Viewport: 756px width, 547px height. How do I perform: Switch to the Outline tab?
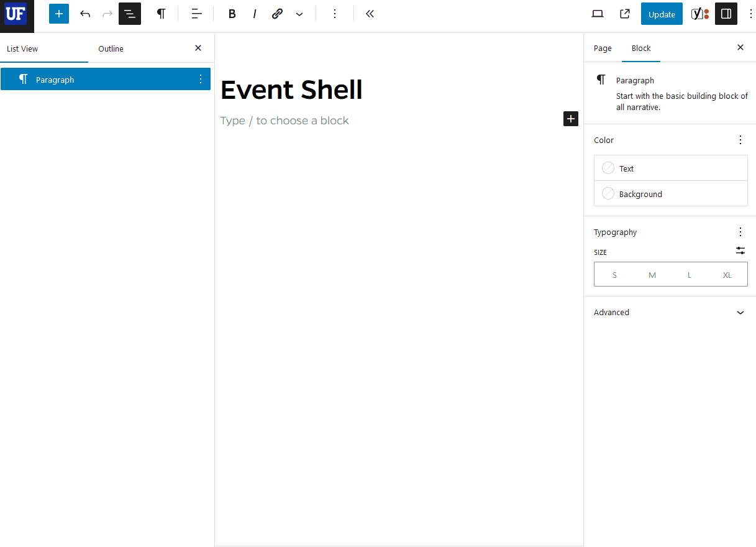pyautogui.click(x=111, y=48)
